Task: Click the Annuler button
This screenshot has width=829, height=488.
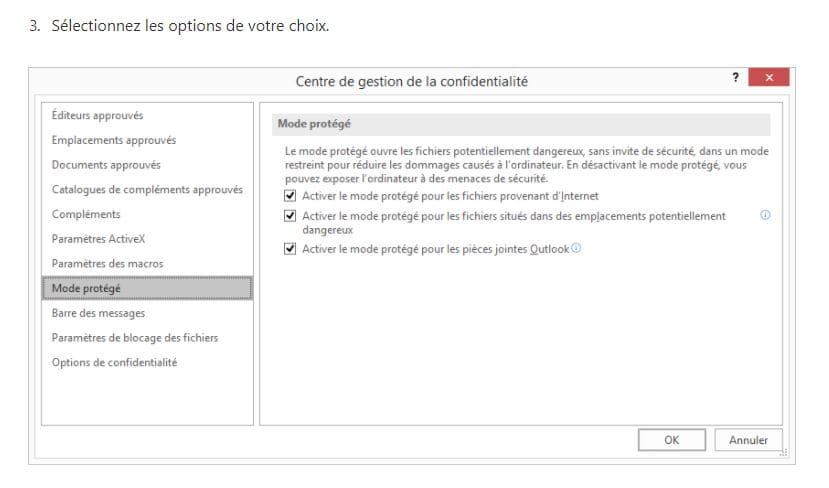Action: click(748, 440)
